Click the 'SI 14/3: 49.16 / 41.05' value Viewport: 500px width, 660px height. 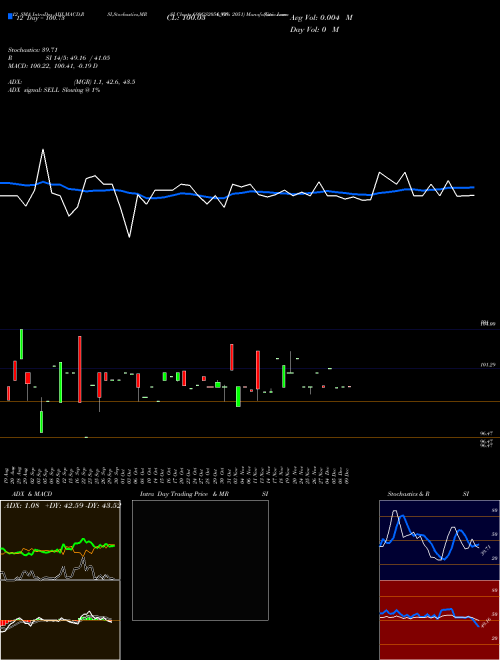tap(78, 58)
